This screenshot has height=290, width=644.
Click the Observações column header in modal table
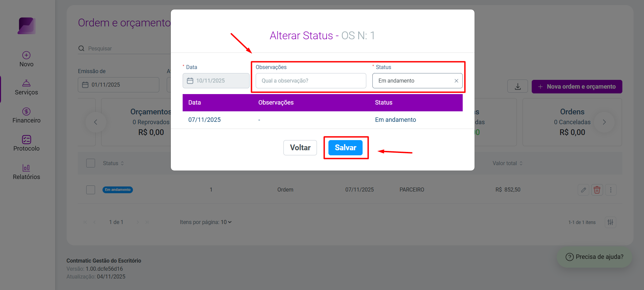276,103
